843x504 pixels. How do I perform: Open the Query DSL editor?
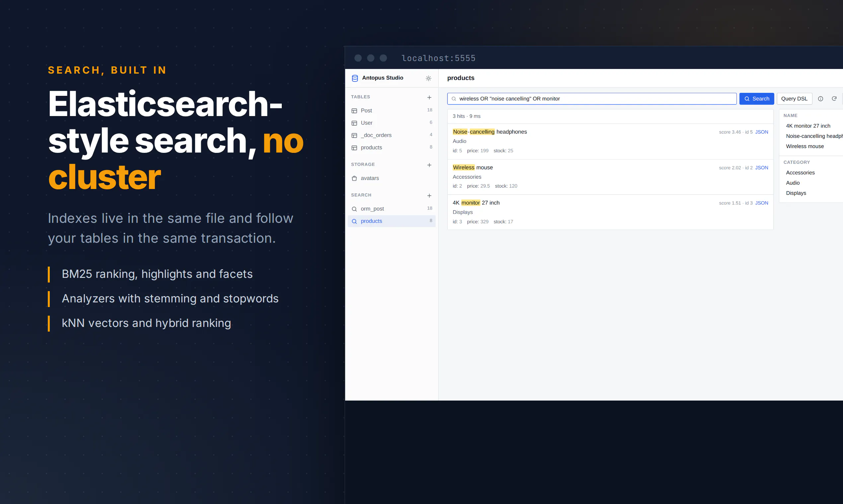point(794,98)
